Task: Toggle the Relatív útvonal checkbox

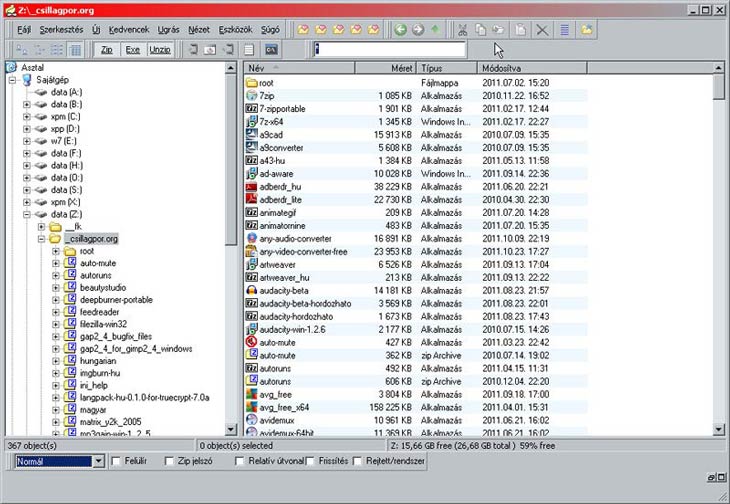Action: (240, 461)
